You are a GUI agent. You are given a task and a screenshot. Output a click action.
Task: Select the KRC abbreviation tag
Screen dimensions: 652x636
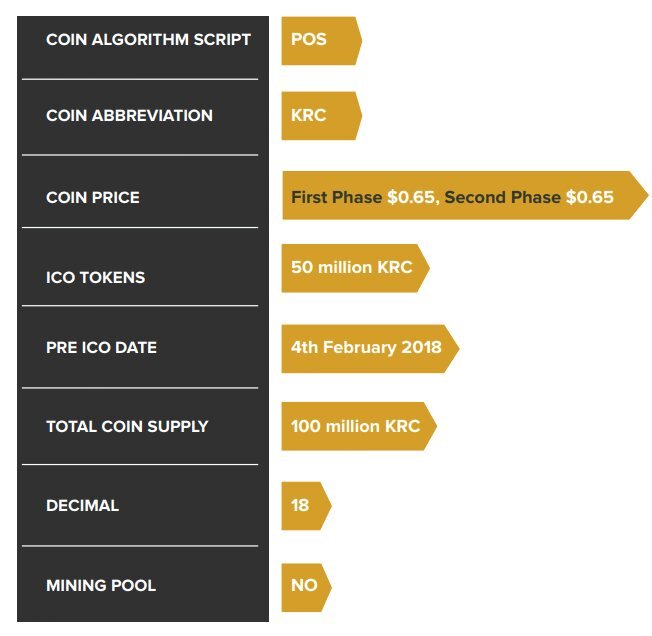(x=321, y=116)
